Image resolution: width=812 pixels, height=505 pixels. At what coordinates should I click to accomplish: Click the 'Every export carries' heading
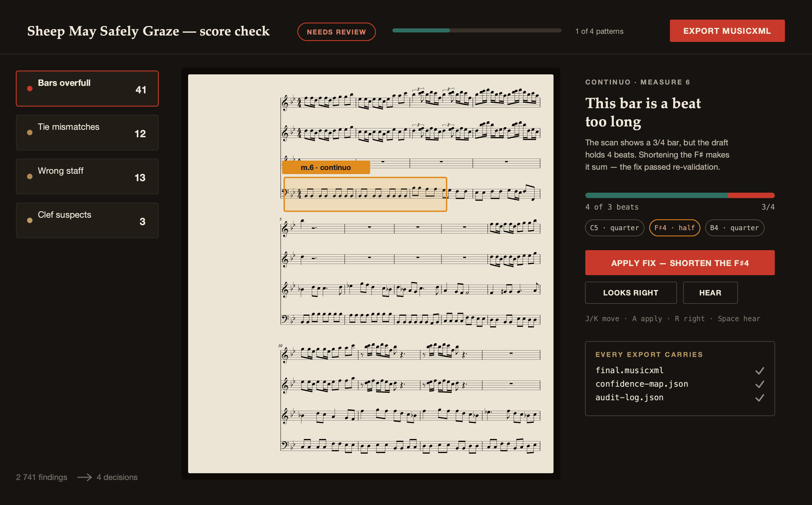pyautogui.click(x=649, y=355)
